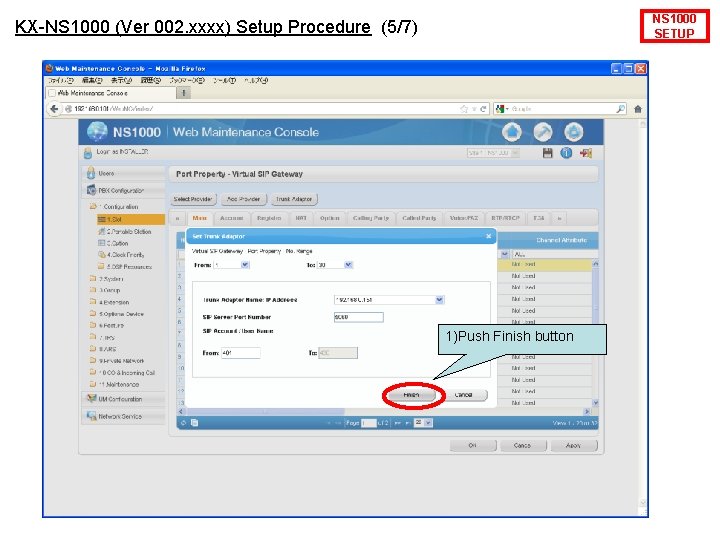
Task: Open PBX Configuration in the sidebar
Action: coord(124,190)
